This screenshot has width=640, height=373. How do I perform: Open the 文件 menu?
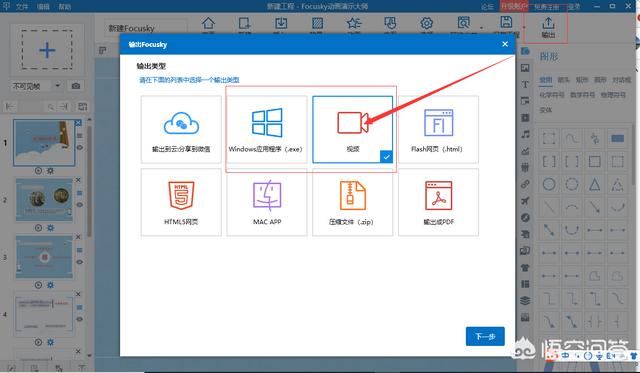click(x=22, y=7)
